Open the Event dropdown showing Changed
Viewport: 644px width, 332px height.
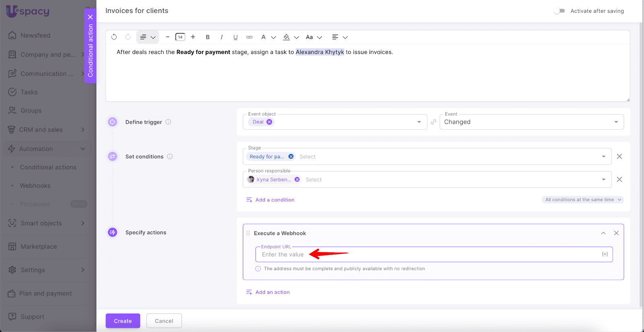tap(531, 122)
